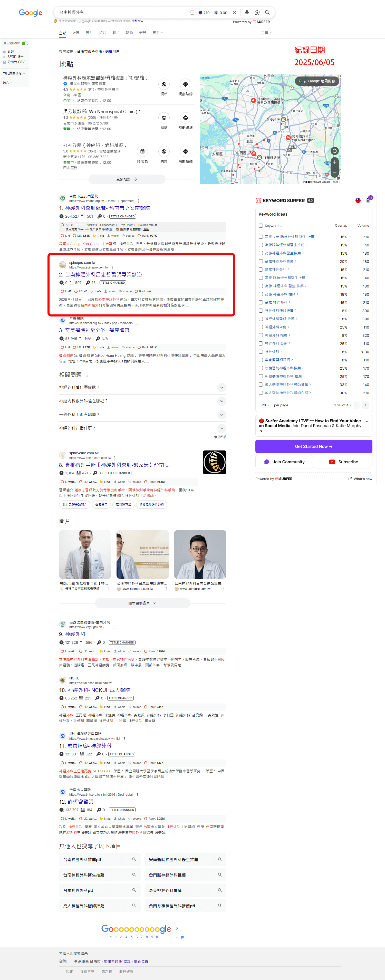385x980 pixels.
Task: Open the 更多 search filter dropdown
Action: tap(158, 33)
